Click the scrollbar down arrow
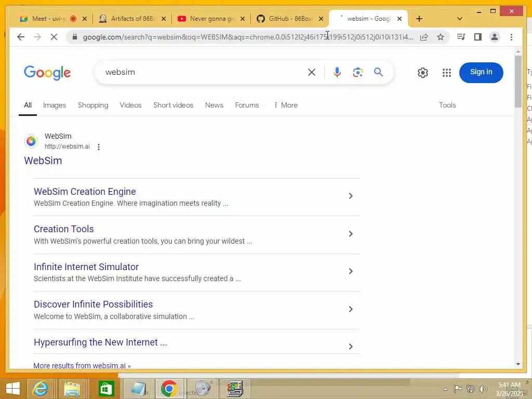Image resolution: width=532 pixels, height=399 pixels. click(x=518, y=364)
